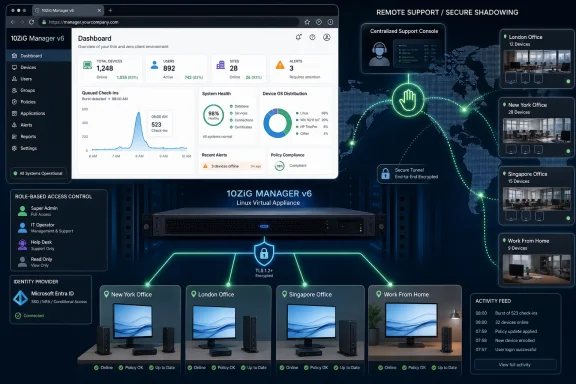Click the London Office thumbnail on the right

click(537, 61)
